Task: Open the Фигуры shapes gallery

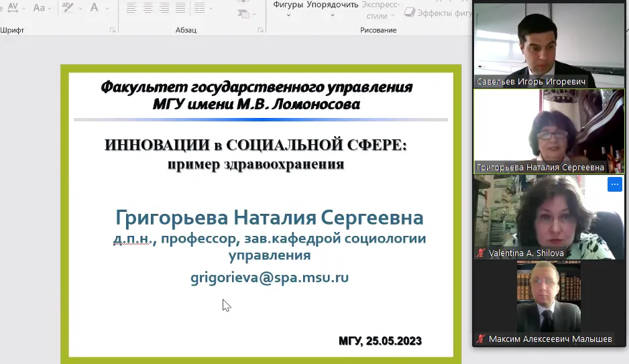Action: pos(288,9)
